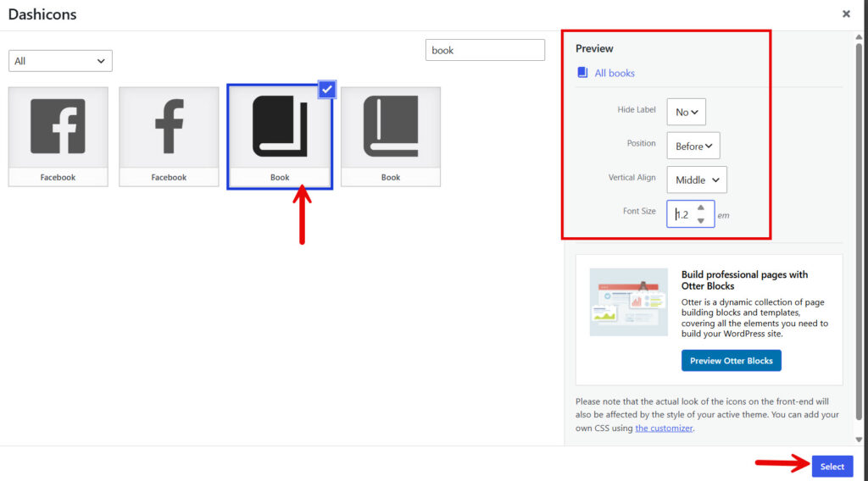Click Preview Otter Blocks button
Screen dimensions: 868x481
(731, 361)
